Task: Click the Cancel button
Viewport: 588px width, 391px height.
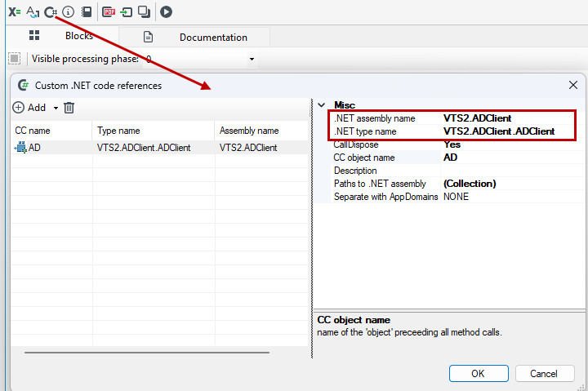Action: (x=545, y=373)
